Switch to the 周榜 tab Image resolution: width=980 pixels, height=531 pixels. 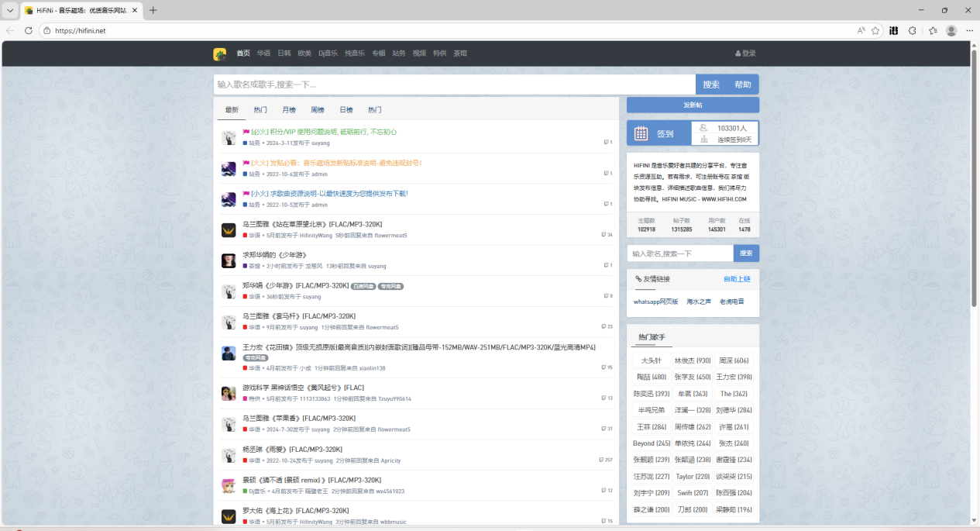pos(318,110)
